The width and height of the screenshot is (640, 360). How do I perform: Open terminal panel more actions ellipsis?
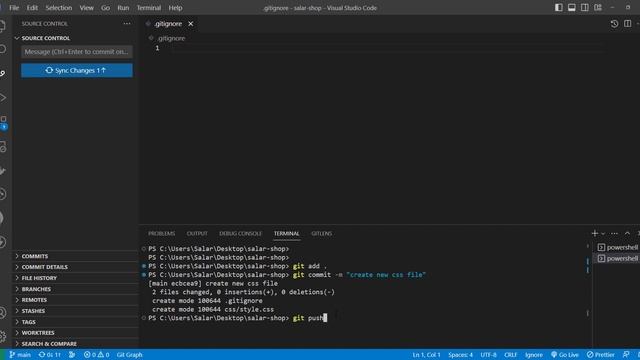point(614,233)
